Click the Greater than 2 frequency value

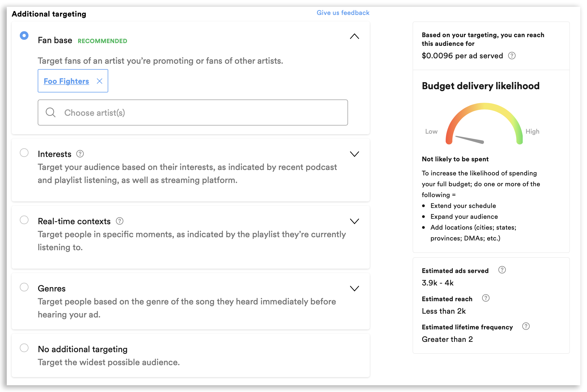click(x=447, y=339)
